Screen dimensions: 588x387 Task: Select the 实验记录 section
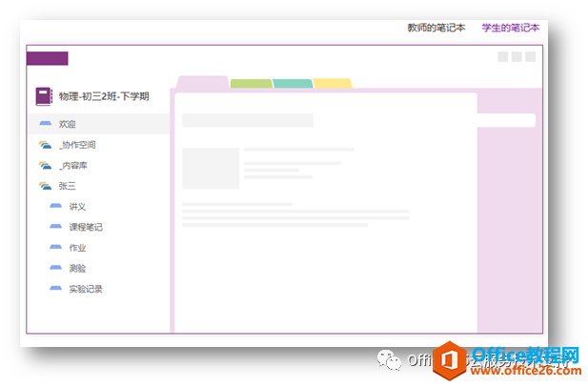(x=86, y=289)
